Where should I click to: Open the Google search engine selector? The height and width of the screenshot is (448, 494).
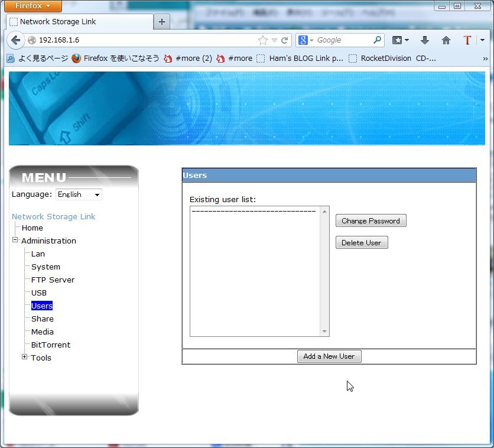point(305,40)
